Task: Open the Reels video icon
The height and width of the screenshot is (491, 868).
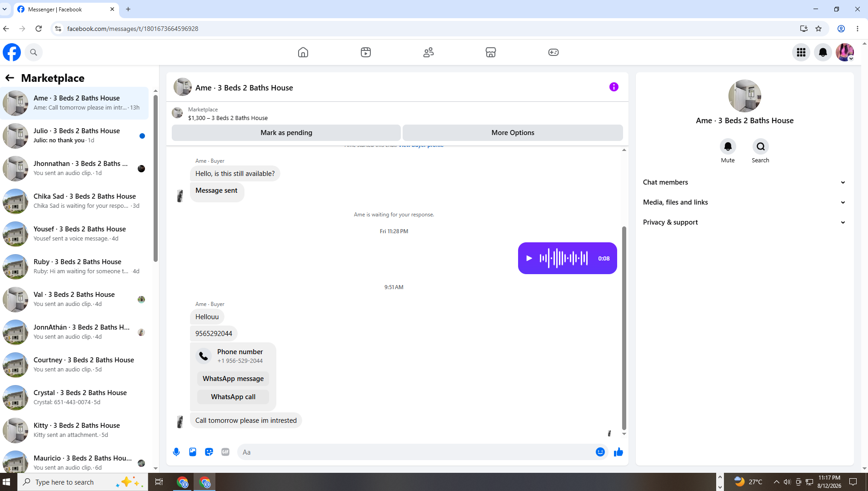Action: tap(366, 52)
